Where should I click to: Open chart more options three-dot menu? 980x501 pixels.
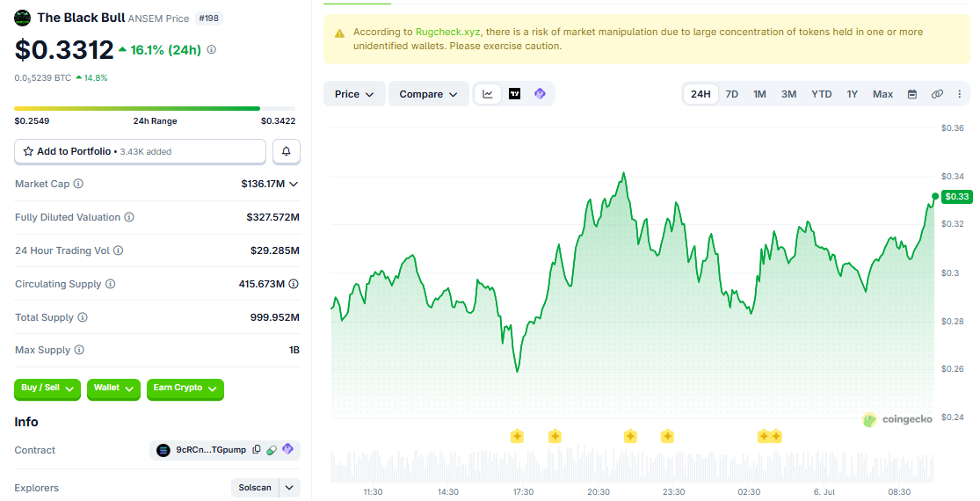point(960,94)
